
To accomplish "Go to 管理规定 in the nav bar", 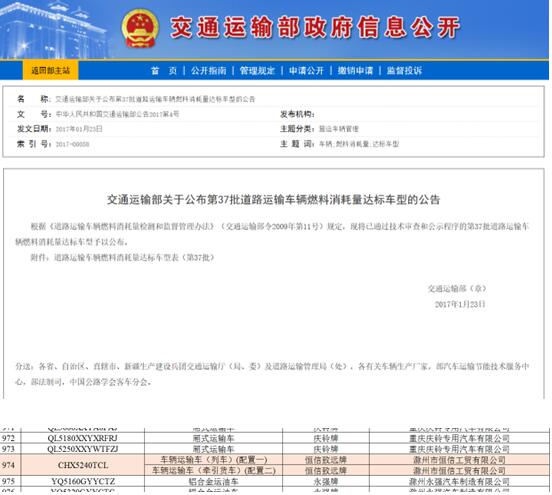I will click(x=257, y=71).
